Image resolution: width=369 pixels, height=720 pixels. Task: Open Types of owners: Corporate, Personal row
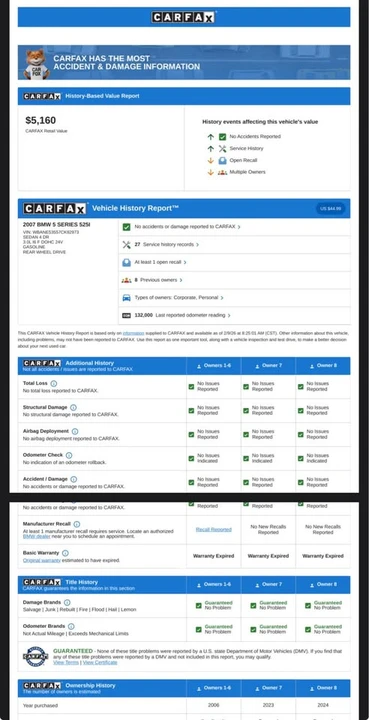pyautogui.click(x=235, y=298)
